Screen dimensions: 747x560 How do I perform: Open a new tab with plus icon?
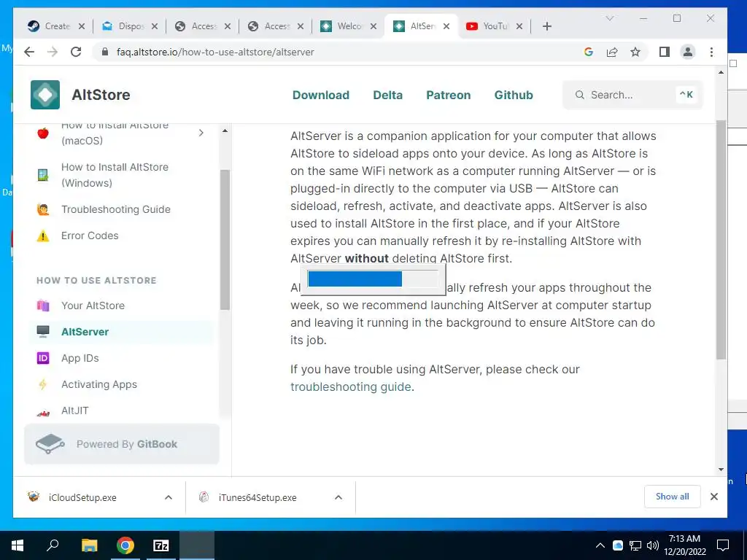pos(547,26)
